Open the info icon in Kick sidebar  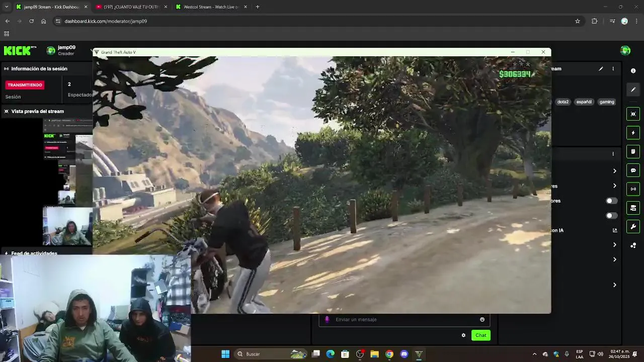click(x=633, y=71)
